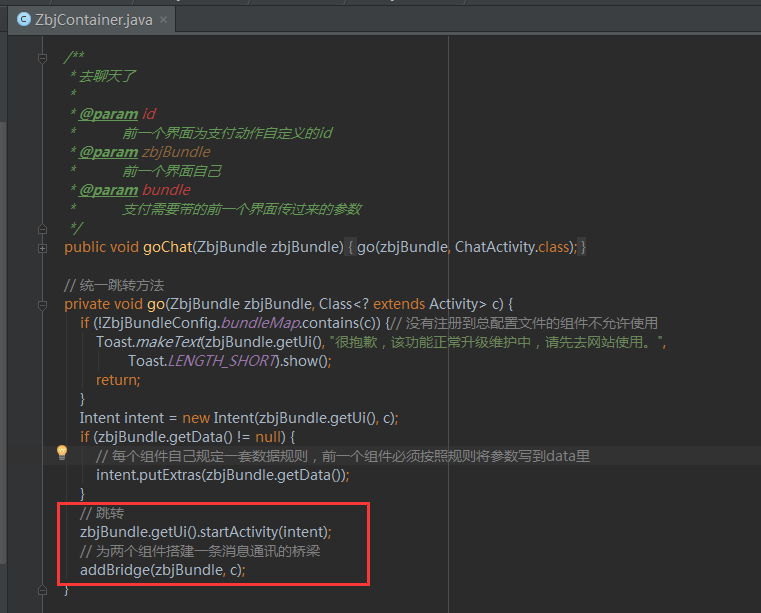This screenshot has height=613, width=761.
Task: Click 'Class<? extends Activity> c' parameter
Action: click(411, 304)
